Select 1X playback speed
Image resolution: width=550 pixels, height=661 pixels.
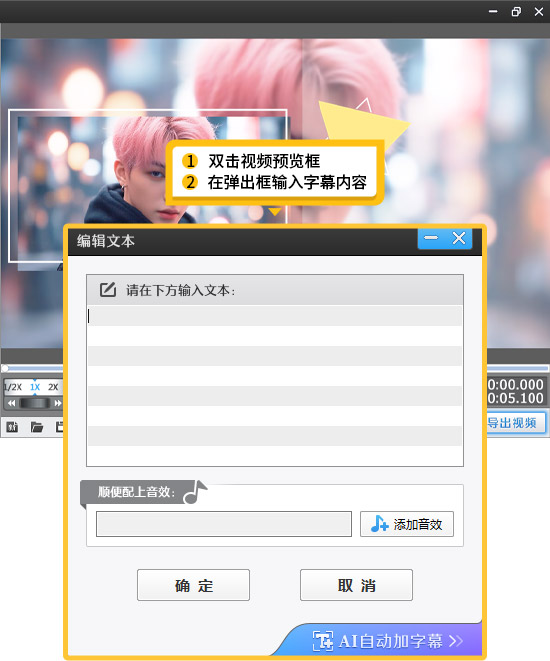pos(35,387)
